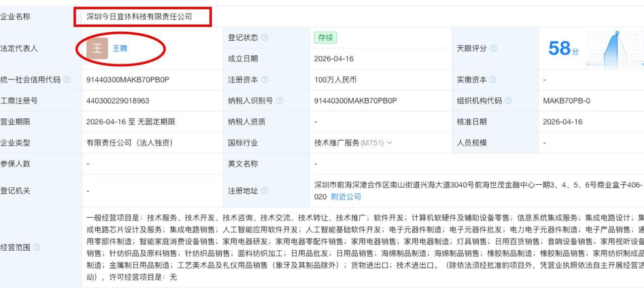
Task: Click the approval date beside 核准日期
Action: 563,122
